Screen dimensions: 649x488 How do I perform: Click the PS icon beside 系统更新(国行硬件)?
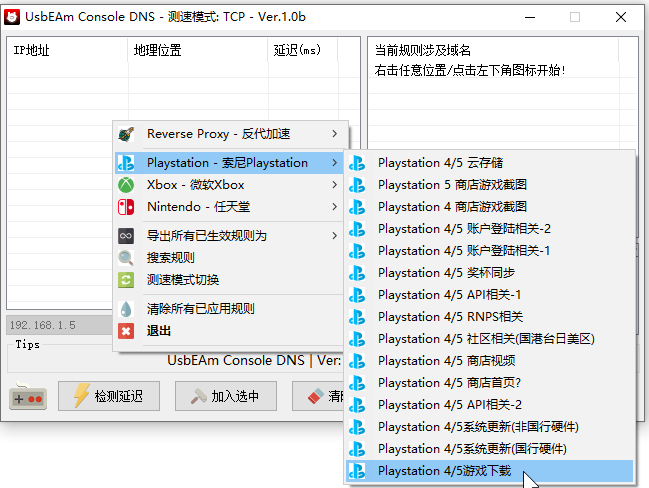coord(357,449)
